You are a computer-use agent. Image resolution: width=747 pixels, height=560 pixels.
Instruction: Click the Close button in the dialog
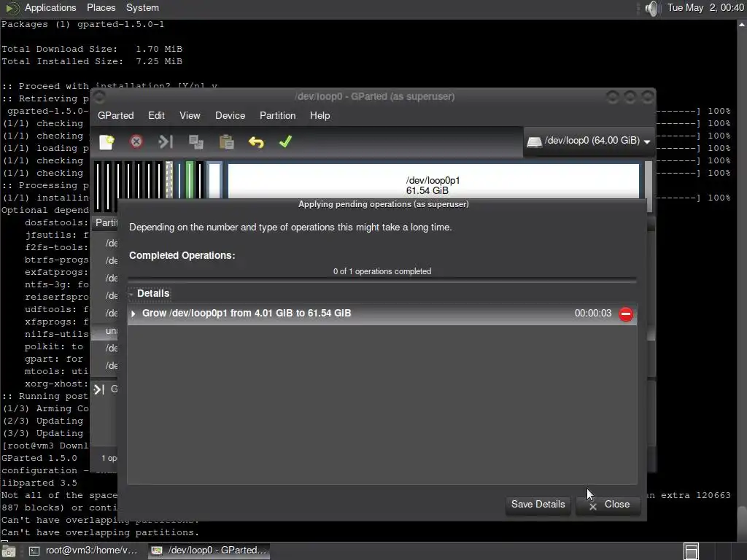[x=608, y=505]
